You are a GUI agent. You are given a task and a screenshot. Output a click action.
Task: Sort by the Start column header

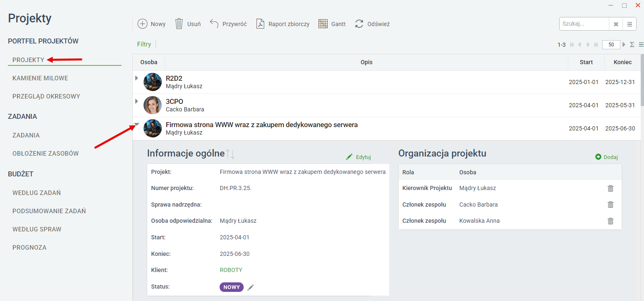point(586,62)
